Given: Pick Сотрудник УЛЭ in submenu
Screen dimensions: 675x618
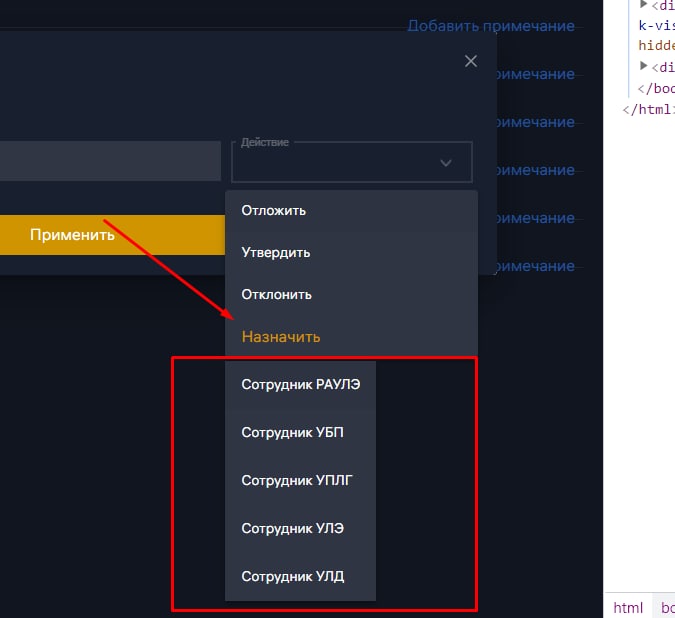Looking at the screenshot, I should point(300,528).
